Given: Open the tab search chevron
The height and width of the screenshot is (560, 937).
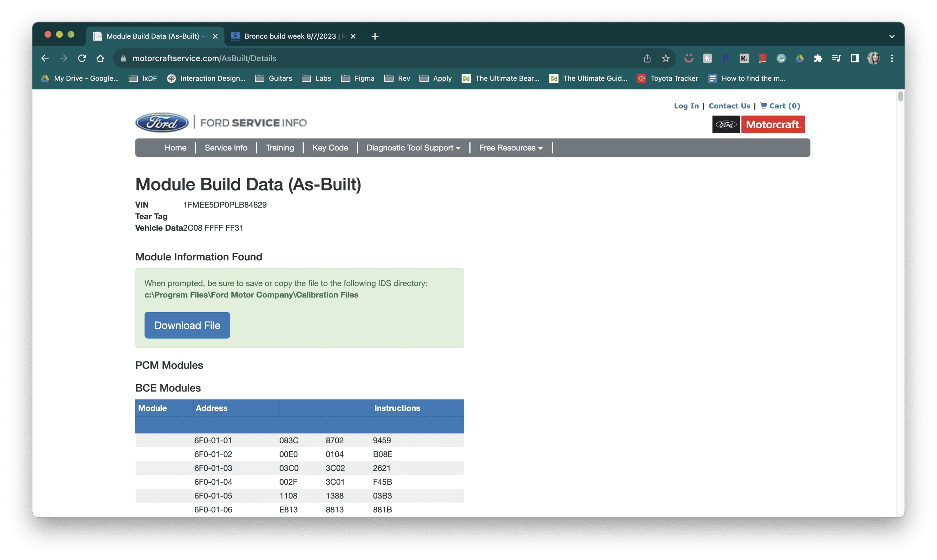Looking at the screenshot, I should point(892,36).
